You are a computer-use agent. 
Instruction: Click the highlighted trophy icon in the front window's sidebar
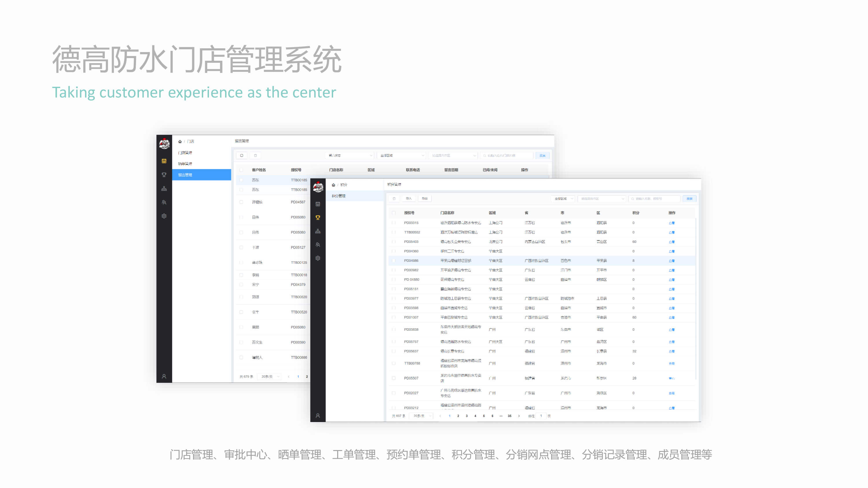318,218
